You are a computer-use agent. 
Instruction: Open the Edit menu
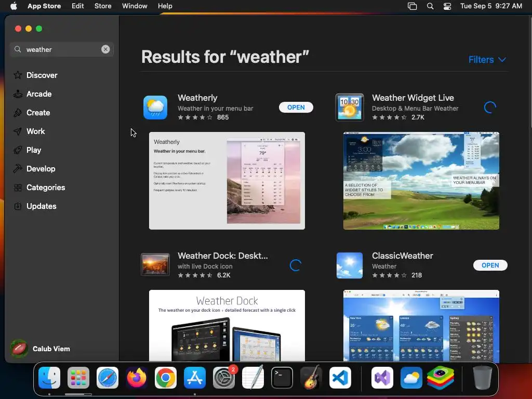tap(78, 6)
